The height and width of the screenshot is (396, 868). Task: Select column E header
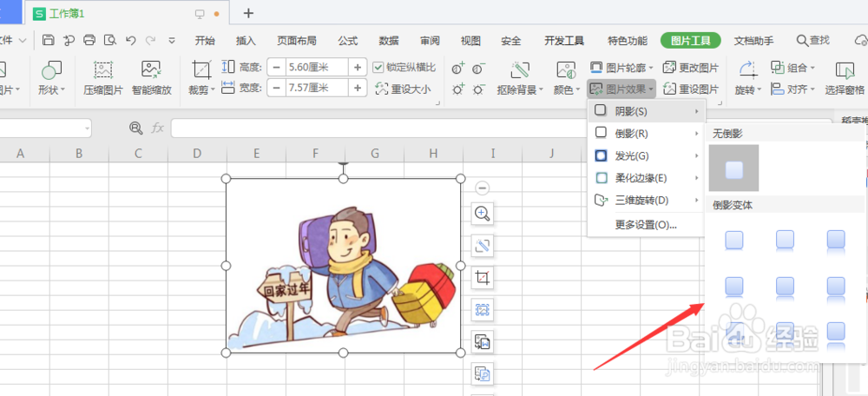click(256, 154)
